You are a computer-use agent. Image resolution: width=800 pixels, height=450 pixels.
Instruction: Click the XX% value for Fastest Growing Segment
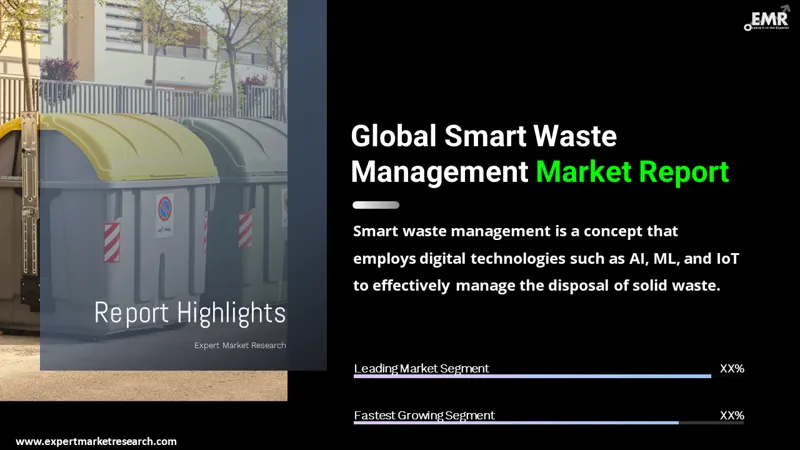[731, 414]
